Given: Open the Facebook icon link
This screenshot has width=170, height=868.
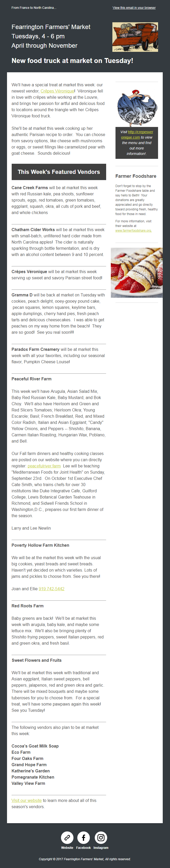Looking at the screenshot, I should pyautogui.click(x=83, y=837).
